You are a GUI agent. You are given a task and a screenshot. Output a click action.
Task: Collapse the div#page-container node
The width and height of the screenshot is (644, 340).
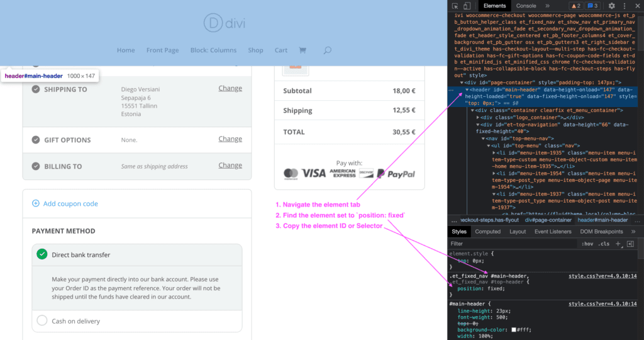click(462, 82)
